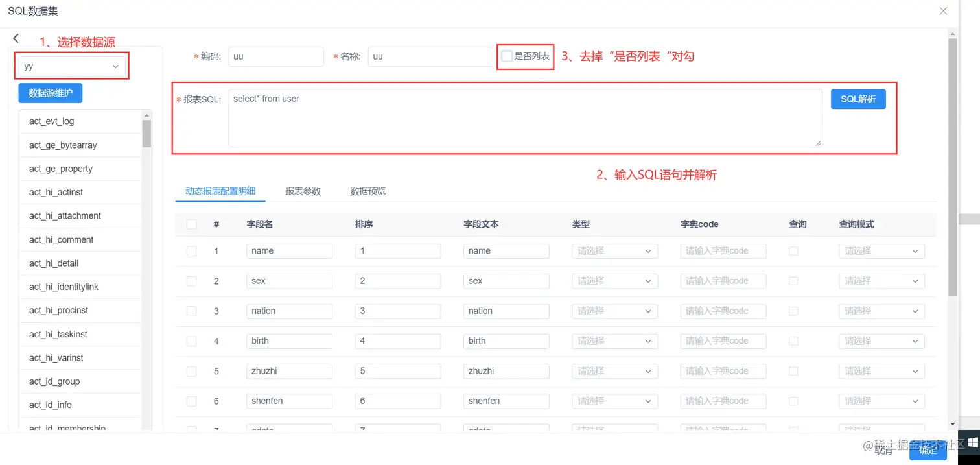Click the dialog's vertical scrollbar thumb
The height and width of the screenshot is (465, 980).
point(952,167)
